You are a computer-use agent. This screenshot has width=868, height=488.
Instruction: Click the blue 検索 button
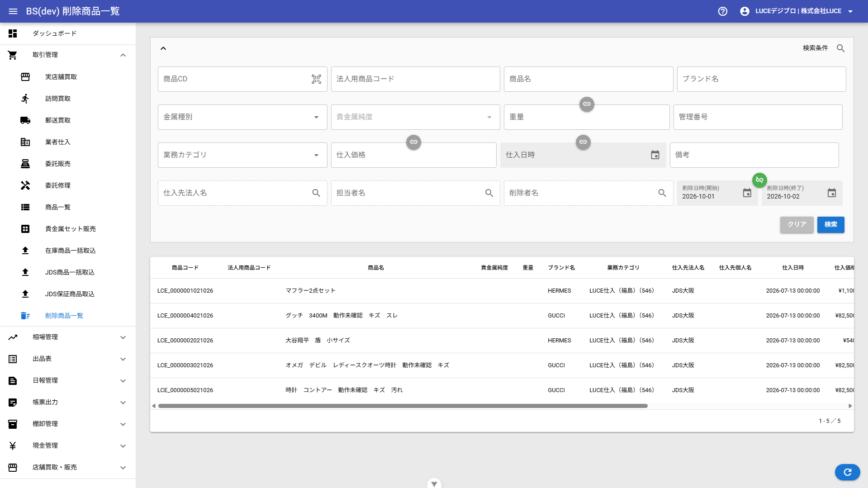coord(830,225)
